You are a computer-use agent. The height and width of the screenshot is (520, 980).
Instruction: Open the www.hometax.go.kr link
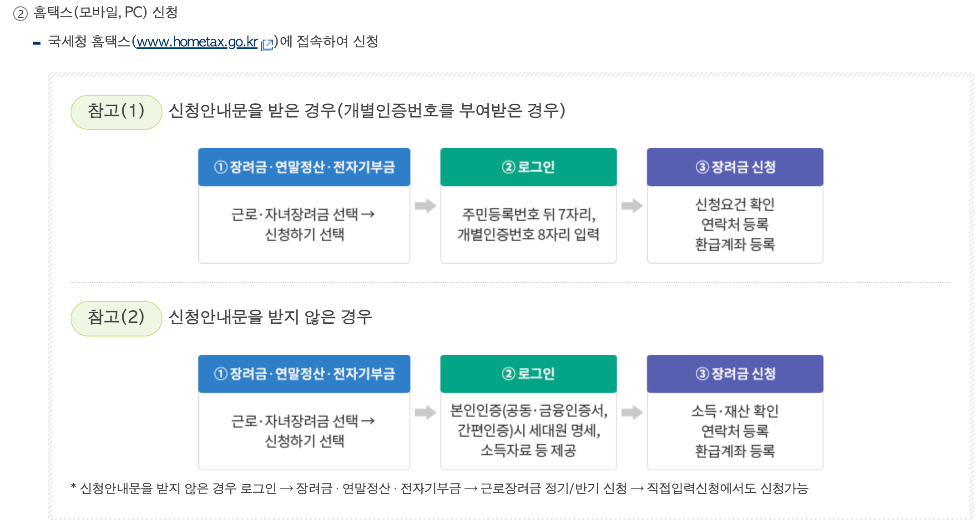197,42
